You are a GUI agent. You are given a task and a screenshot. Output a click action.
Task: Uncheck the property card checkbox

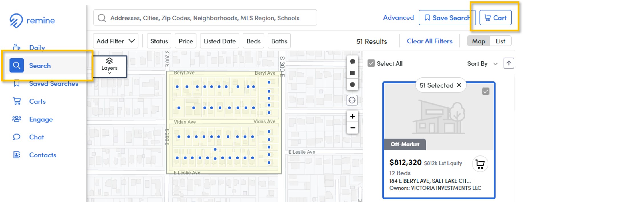pyautogui.click(x=485, y=91)
